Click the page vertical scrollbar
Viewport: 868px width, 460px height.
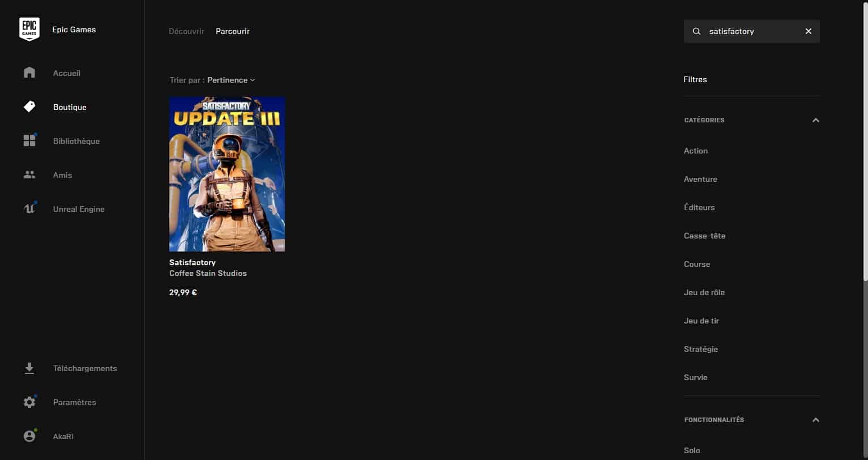(865, 140)
